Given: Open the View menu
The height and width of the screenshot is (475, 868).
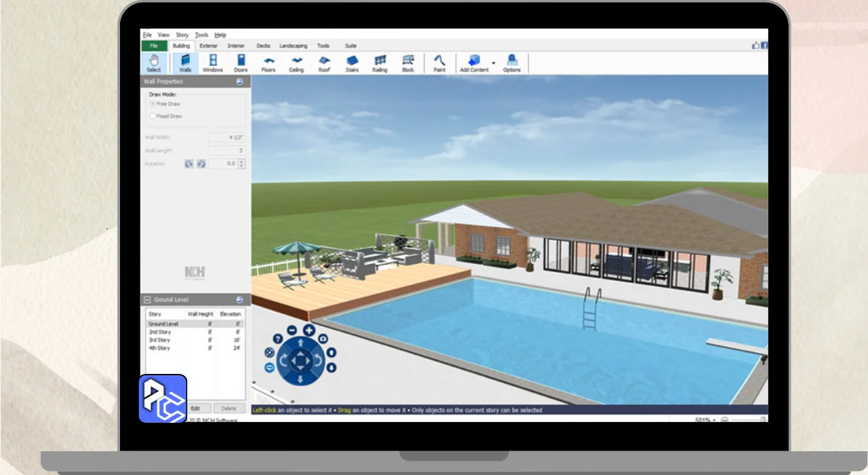Looking at the screenshot, I should (164, 35).
